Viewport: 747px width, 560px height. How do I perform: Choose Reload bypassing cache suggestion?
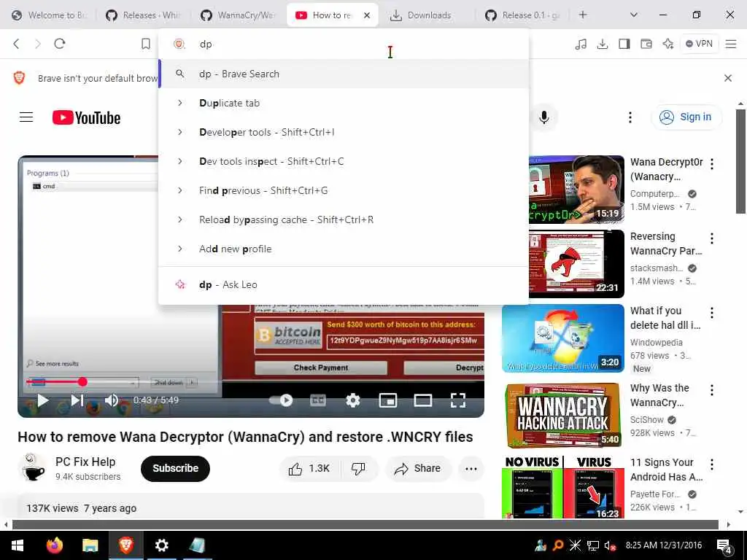[344, 219]
